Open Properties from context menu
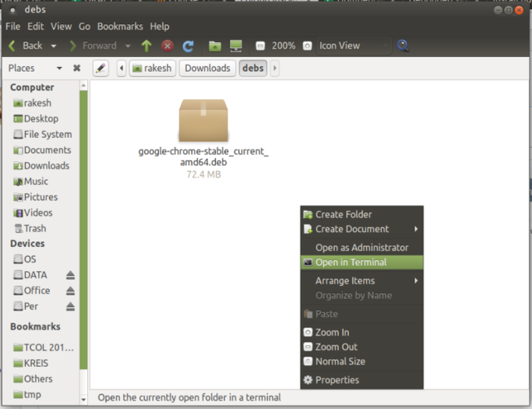Screen dimensions: 532x409 tap(362, 380)
